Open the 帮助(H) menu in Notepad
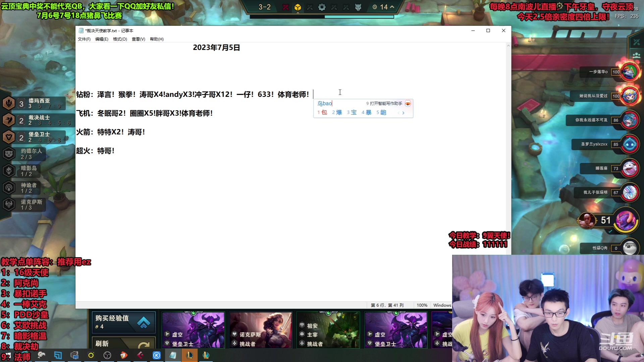The width and height of the screenshot is (644, 362). 157,39
